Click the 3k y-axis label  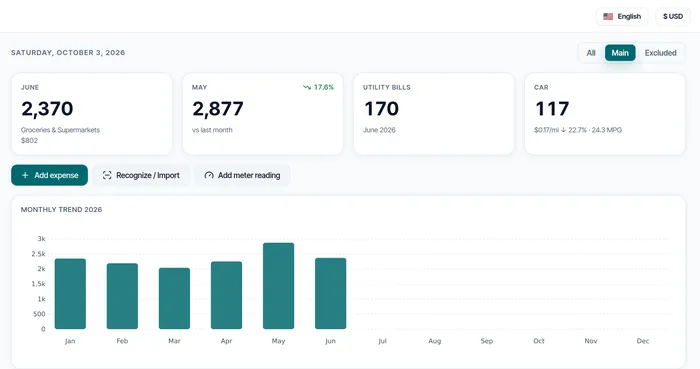coord(42,239)
